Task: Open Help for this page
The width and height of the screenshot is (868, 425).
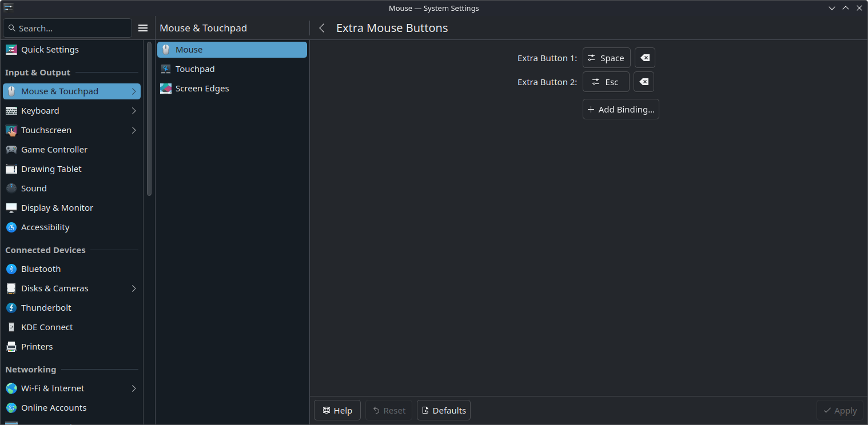Action: click(337, 410)
